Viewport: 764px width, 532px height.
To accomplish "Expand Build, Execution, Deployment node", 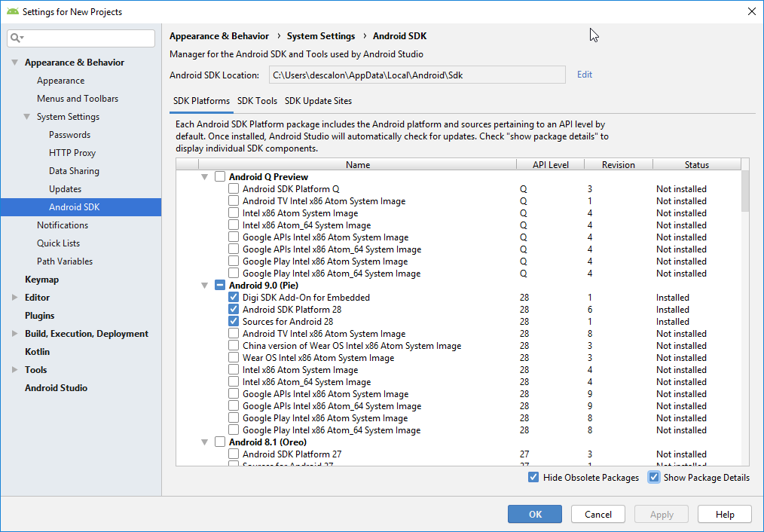I will coord(14,334).
